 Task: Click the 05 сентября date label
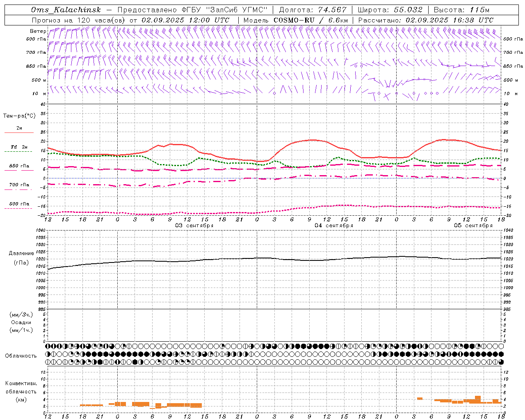coord(473,226)
